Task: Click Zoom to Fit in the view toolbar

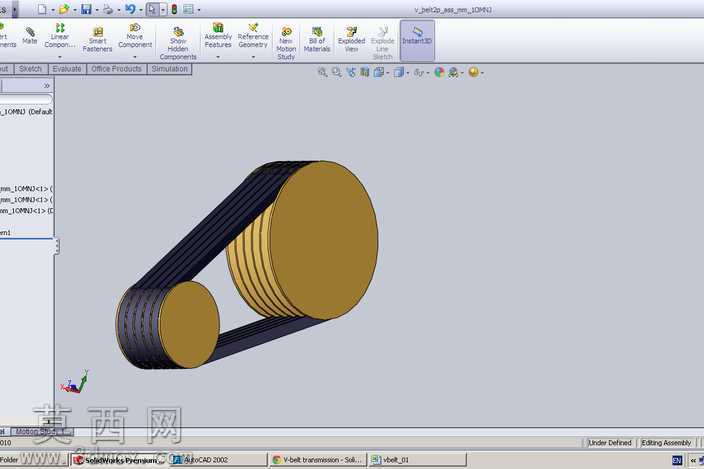Action: click(322, 72)
